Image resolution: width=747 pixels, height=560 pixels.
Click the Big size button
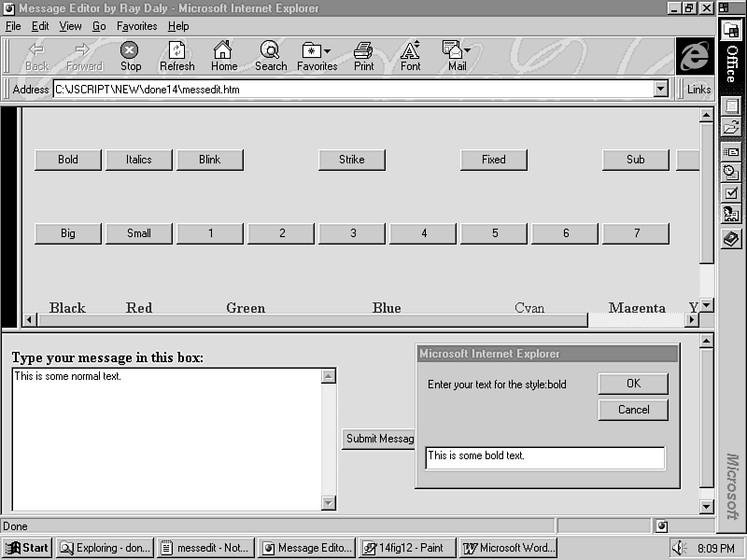pos(67,233)
